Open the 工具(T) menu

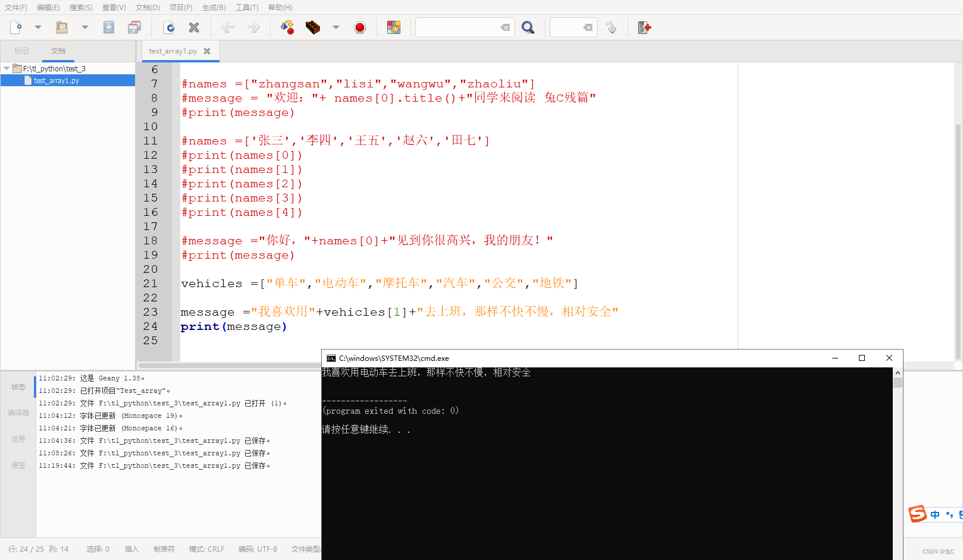click(247, 8)
